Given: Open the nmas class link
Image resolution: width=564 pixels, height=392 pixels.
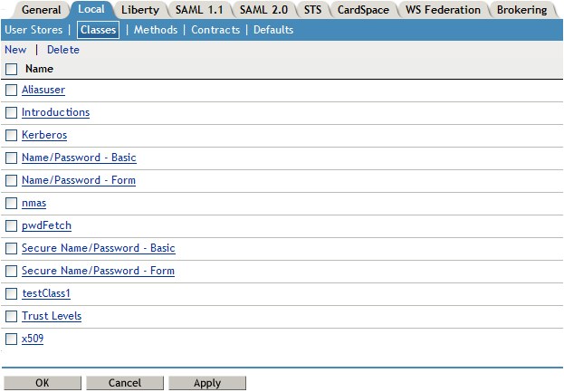Looking at the screenshot, I should [x=33, y=203].
